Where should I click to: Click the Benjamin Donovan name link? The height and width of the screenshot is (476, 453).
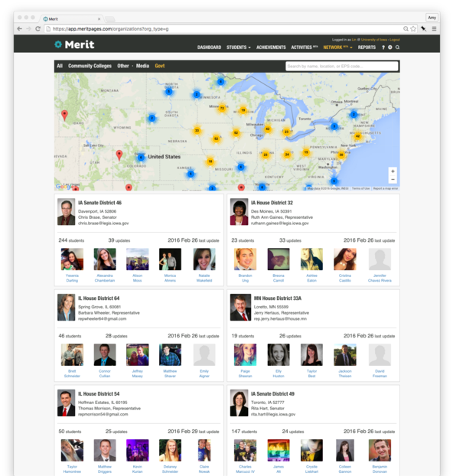tap(380, 469)
